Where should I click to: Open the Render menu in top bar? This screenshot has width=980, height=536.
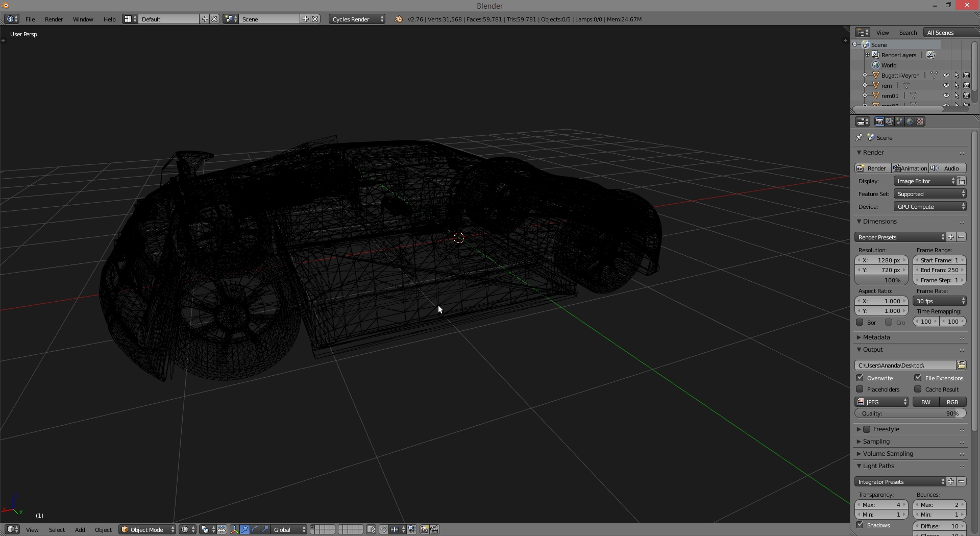click(x=54, y=19)
